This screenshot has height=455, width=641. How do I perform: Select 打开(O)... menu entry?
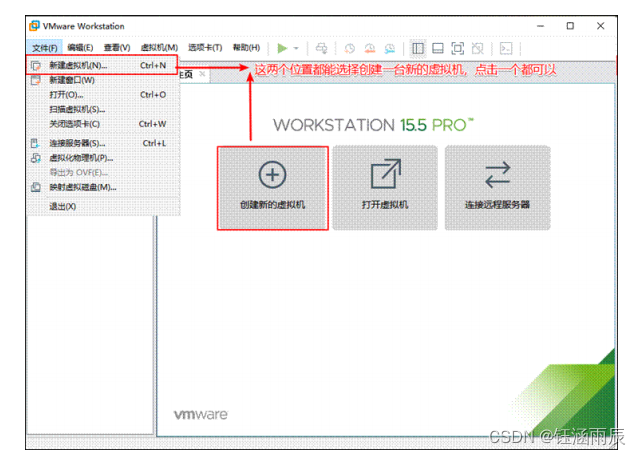coord(102,95)
